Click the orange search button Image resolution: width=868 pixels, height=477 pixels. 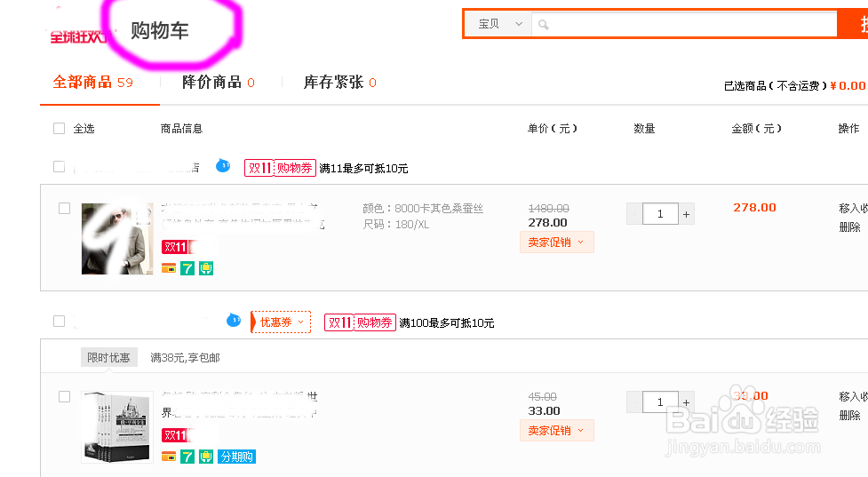click(853, 24)
